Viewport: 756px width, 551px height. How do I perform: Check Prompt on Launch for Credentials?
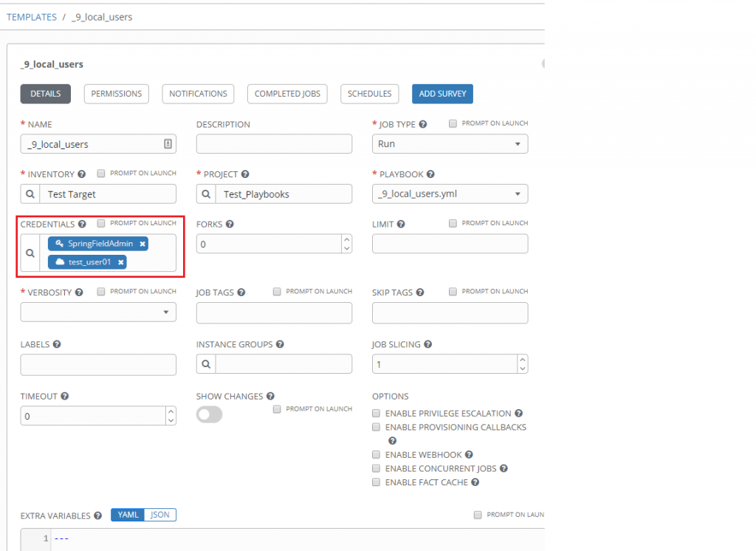[100, 223]
